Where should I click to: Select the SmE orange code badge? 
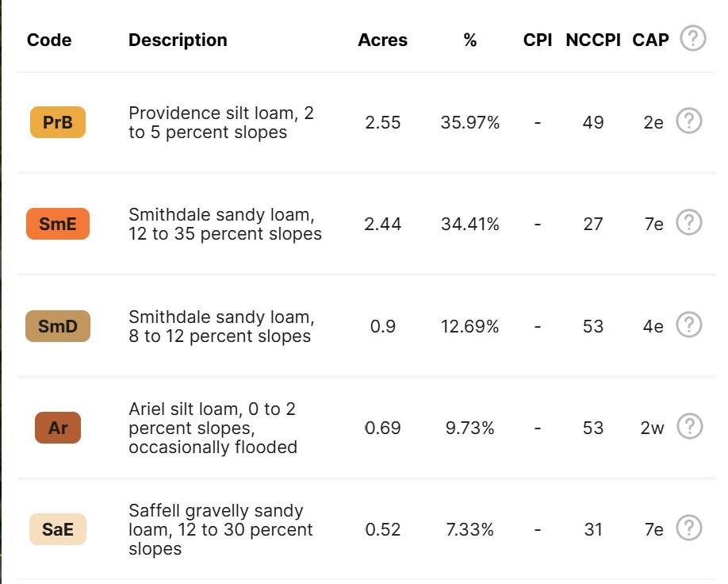pyautogui.click(x=58, y=224)
